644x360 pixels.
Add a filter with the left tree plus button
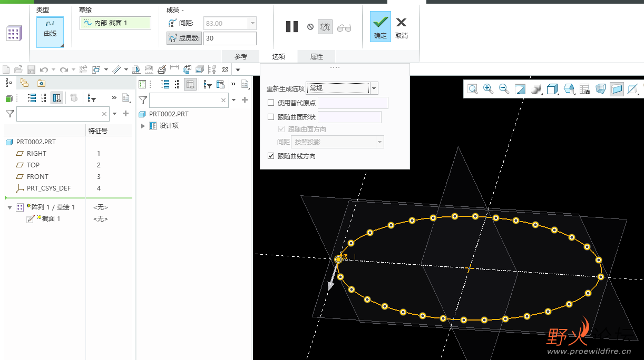pos(125,114)
